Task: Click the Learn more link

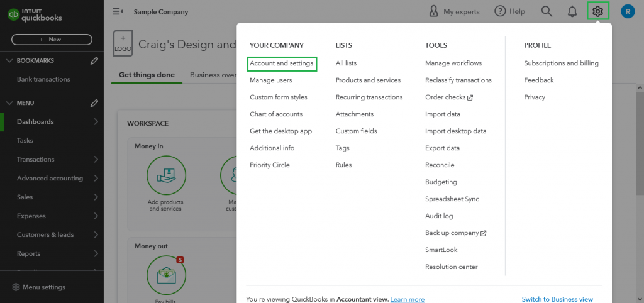Action: [407, 299]
